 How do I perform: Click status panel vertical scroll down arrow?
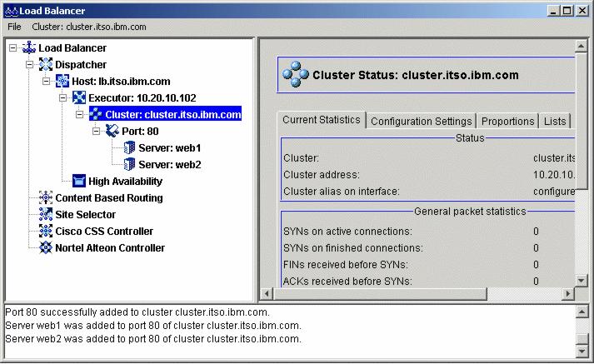click(581, 281)
